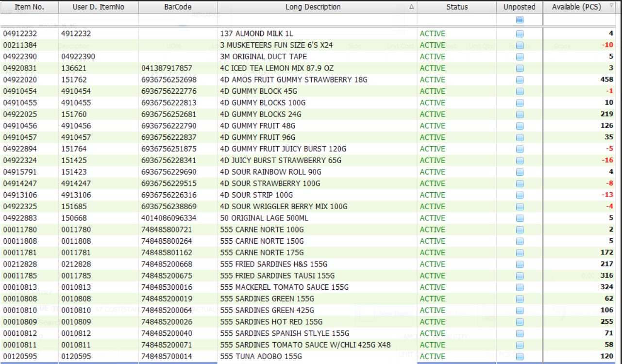Screen dimensions: 622x364
Task: Click Item No. cell '04922390'
Action: point(20,57)
